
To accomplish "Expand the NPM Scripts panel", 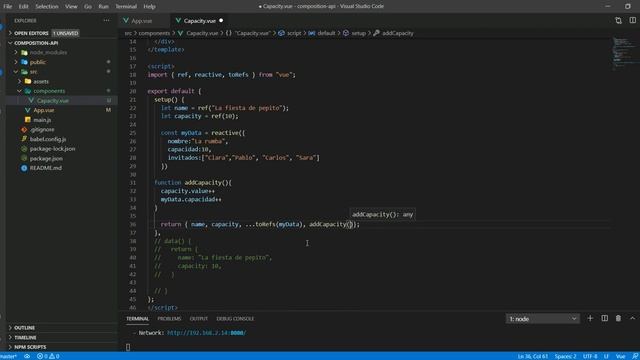I will pyautogui.click(x=30, y=347).
